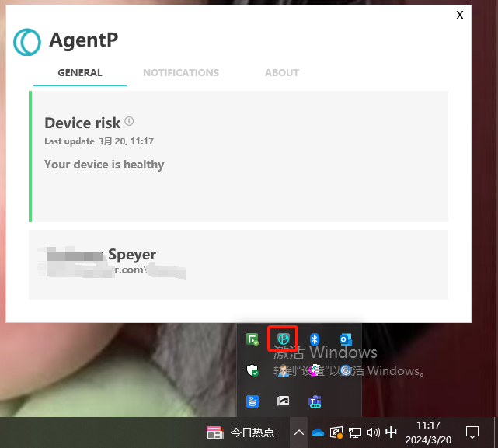Screen dimensions: 498x448
Task: Collapse the hidden tray icons chevron
Action: (298, 432)
